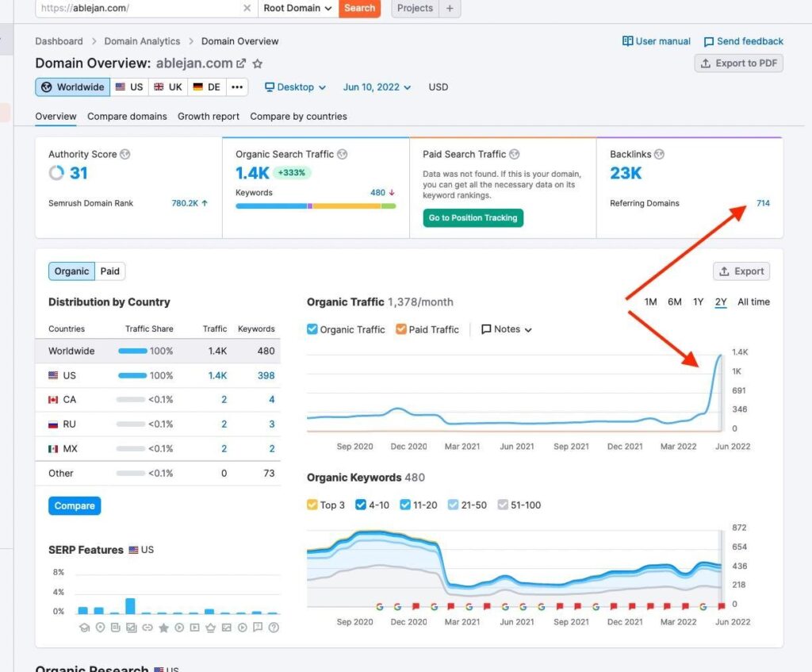Favorite the domain with the star icon
812x672 pixels.
(258, 63)
